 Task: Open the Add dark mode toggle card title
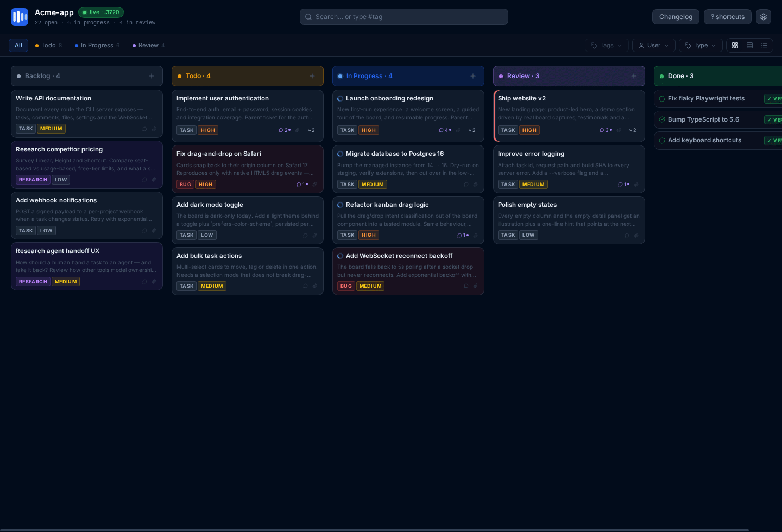coord(210,205)
